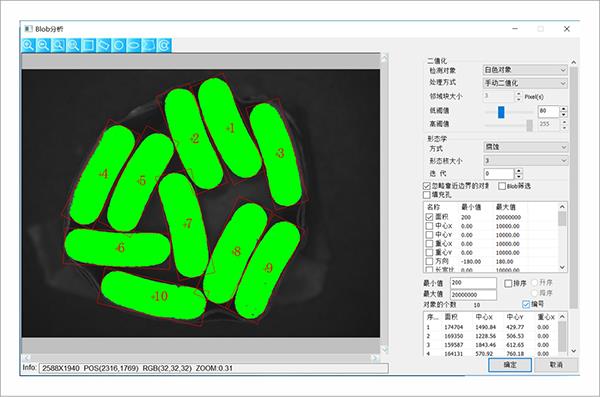Check the 方向 filter checkbox

[x=429, y=261]
